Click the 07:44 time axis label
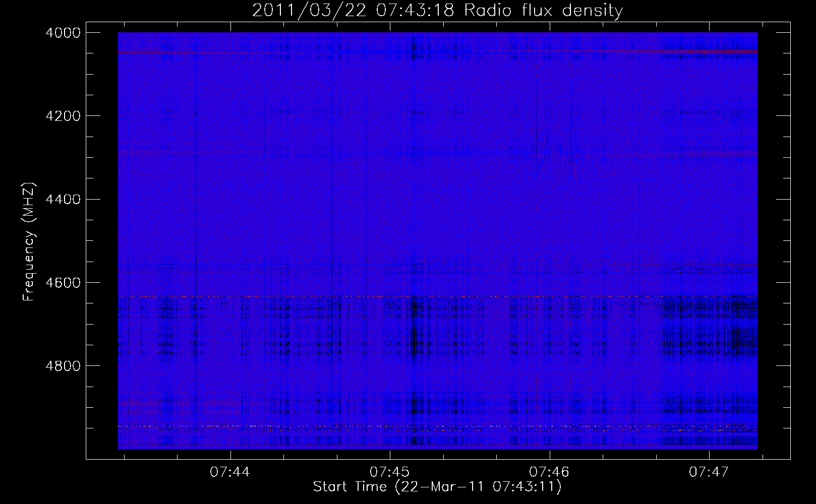Screen dimensions: 816x504 coord(230,472)
